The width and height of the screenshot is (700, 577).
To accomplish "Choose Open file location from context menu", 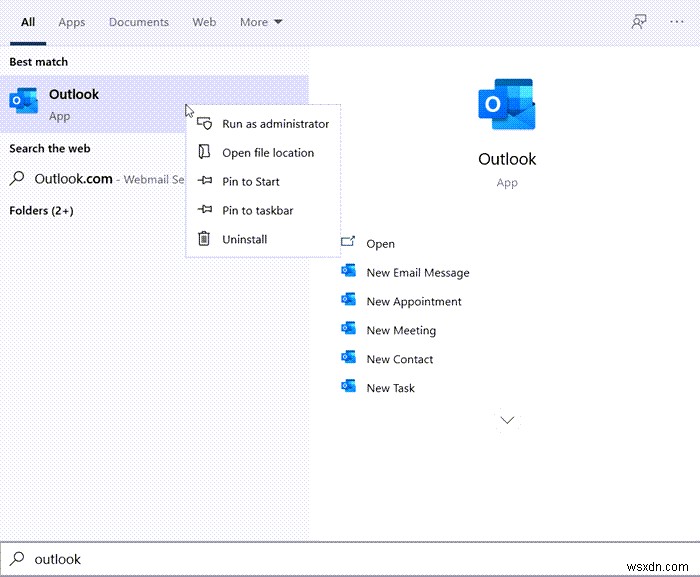I will click(263, 152).
